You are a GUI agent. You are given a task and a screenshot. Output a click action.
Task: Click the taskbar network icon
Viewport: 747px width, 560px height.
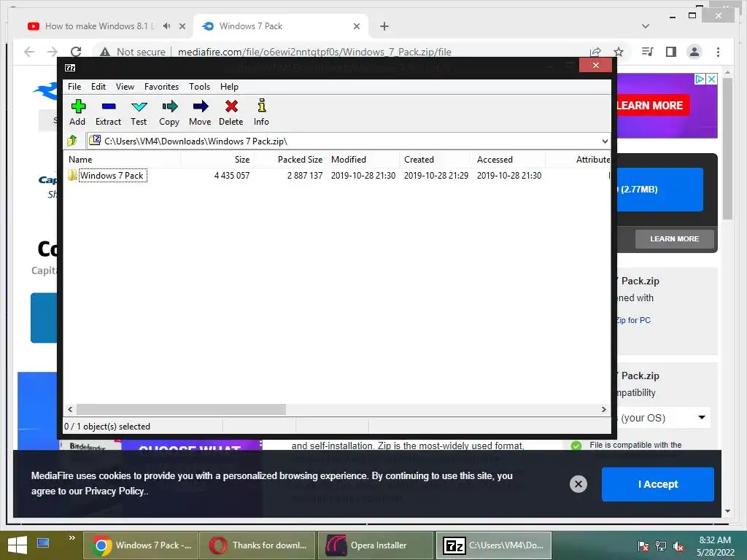coord(661,546)
